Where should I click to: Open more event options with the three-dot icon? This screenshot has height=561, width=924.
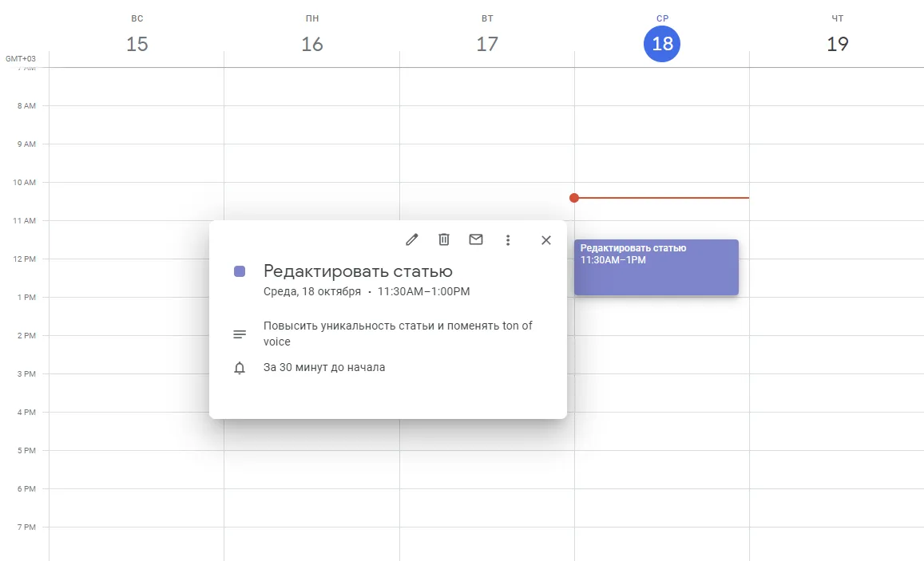click(508, 239)
